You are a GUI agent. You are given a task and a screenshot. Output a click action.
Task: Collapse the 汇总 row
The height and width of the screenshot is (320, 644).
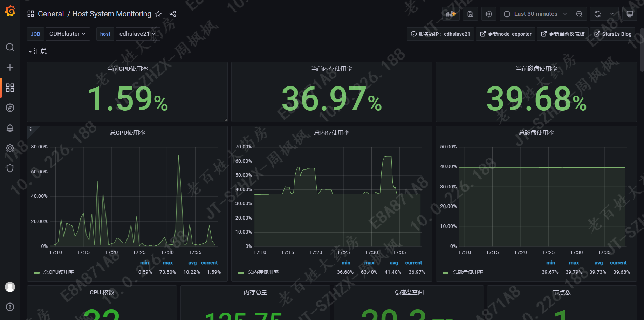point(37,51)
